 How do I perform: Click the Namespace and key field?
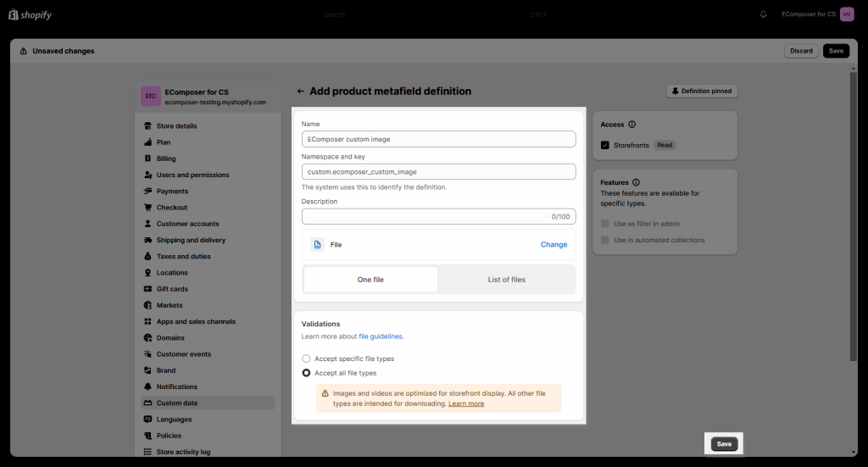438,172
